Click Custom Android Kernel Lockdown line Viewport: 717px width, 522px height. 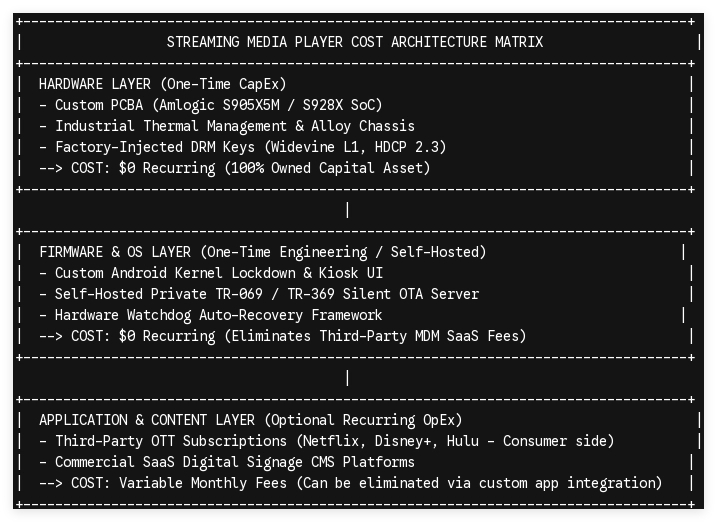tap(211, 273)
